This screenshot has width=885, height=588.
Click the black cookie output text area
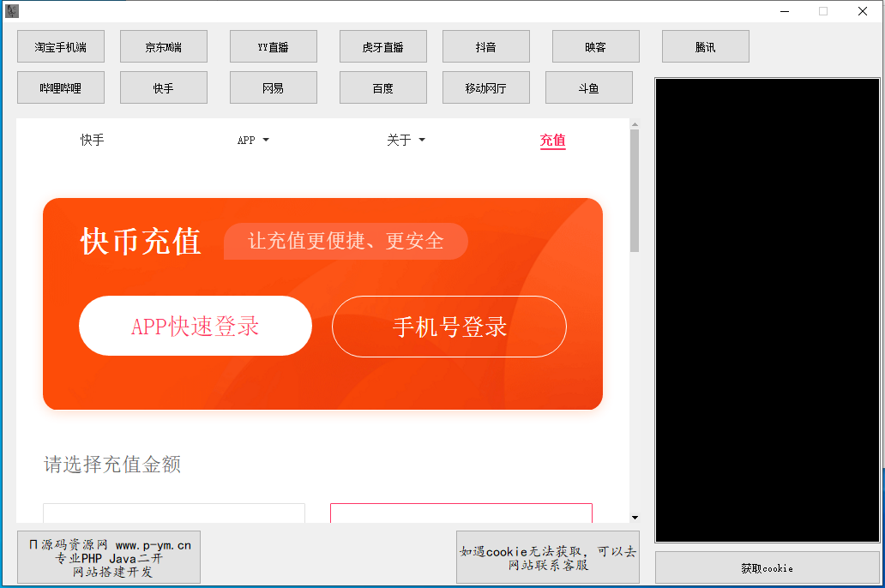pos(767,309)
